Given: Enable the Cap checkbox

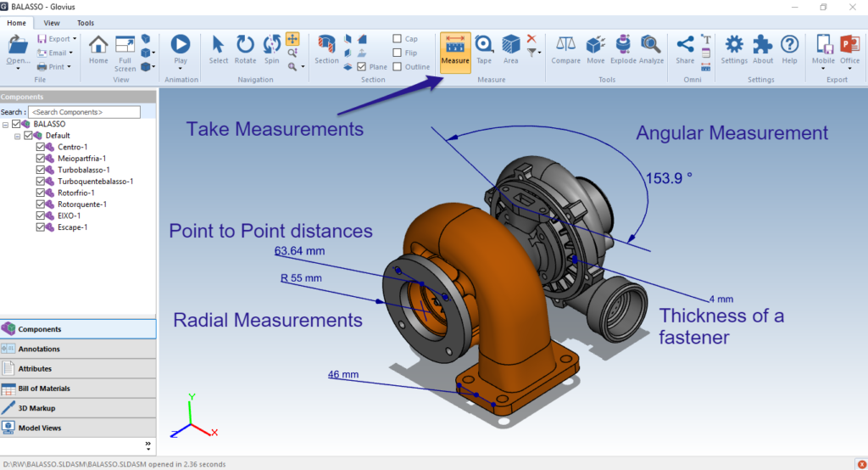Looking at the screenshot, I should [397, 39].
